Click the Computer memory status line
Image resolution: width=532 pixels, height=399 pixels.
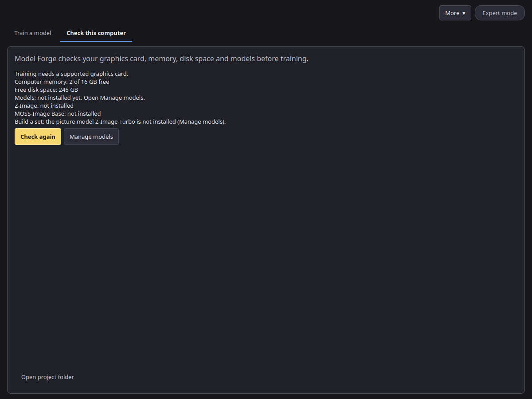pos(62,82)
